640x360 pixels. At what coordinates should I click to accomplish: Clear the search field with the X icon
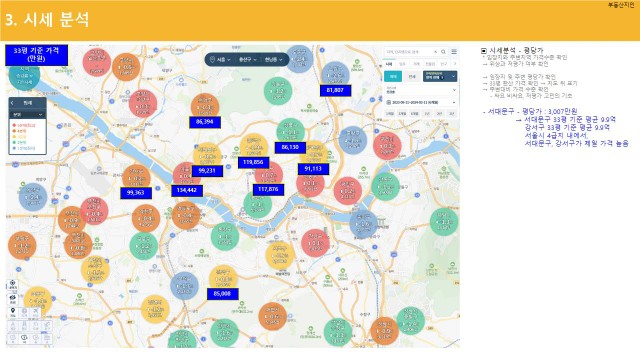pyautogui.click(x=436, y=52)
